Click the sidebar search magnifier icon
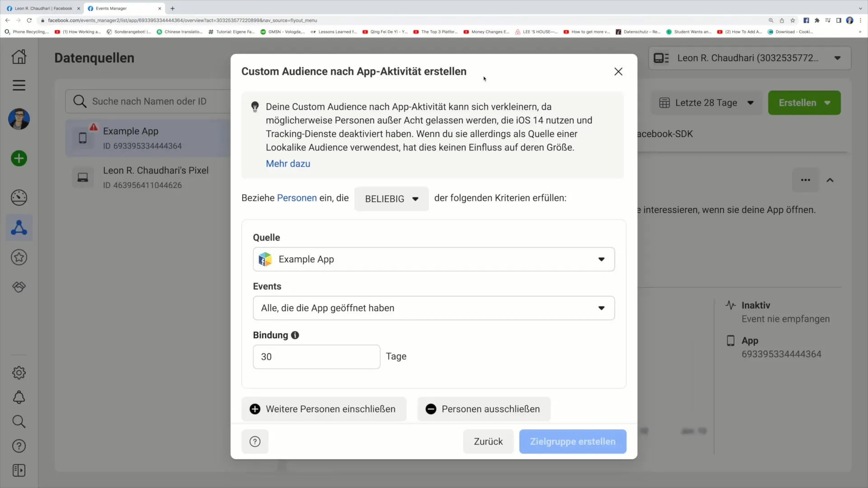The image size is (868, 488). [x=19, y=422]
